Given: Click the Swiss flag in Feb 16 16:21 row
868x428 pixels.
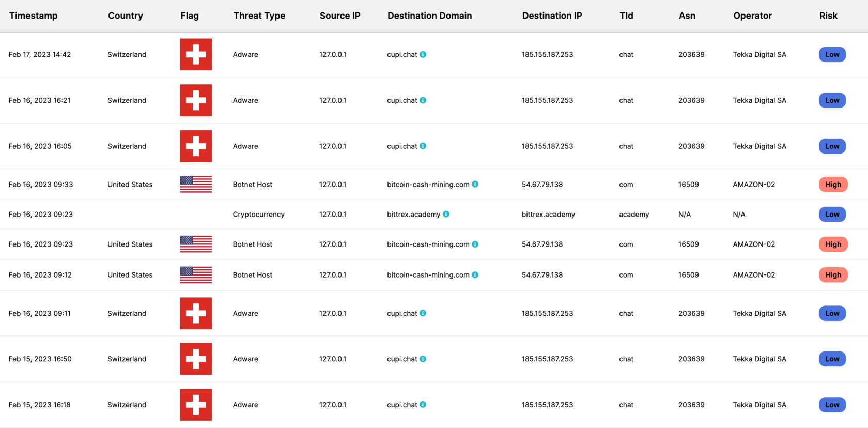Looking at the screenshot, I should [x=196, y=100].
